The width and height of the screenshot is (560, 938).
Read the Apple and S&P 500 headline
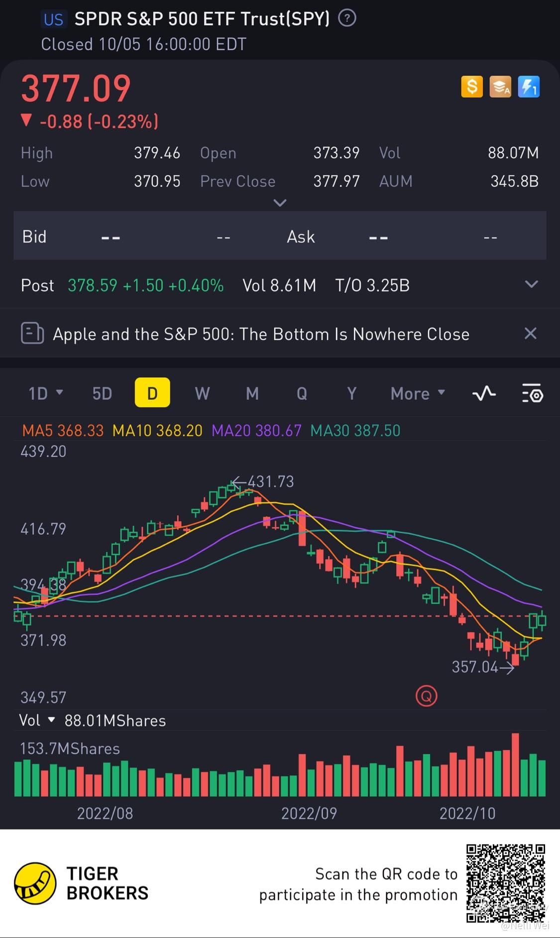[x=261, y=334]
